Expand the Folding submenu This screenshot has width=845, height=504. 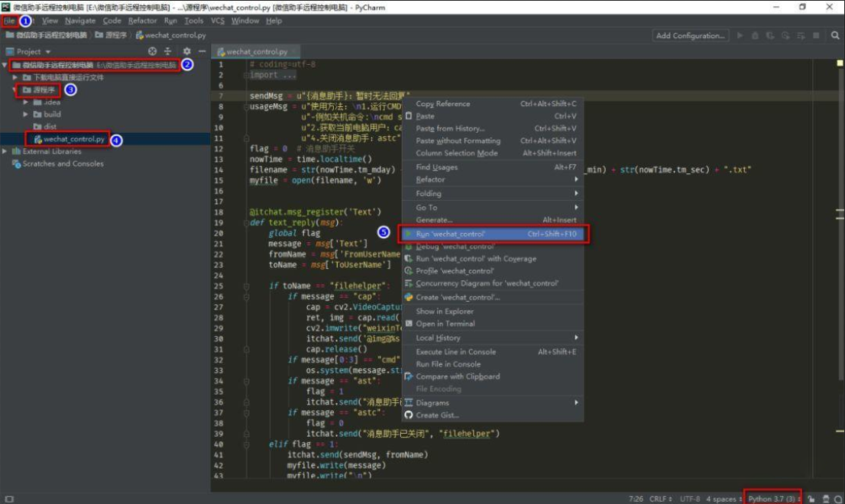click(493, 193)
